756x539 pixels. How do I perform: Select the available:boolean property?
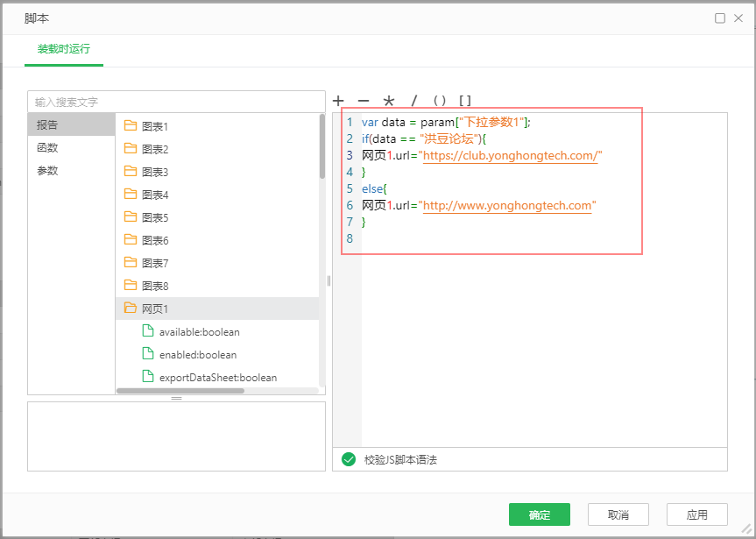(199, 332)
